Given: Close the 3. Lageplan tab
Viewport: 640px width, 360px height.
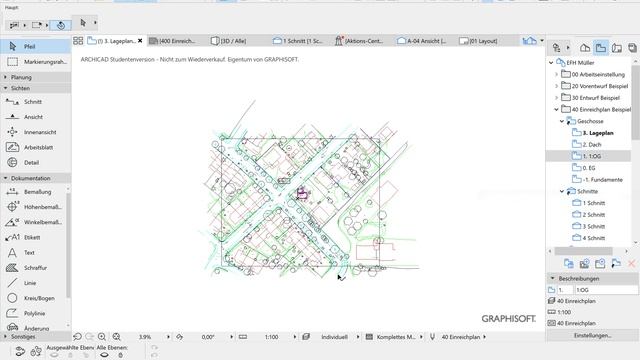Looking at the screenshot, I should click(140, 41).
